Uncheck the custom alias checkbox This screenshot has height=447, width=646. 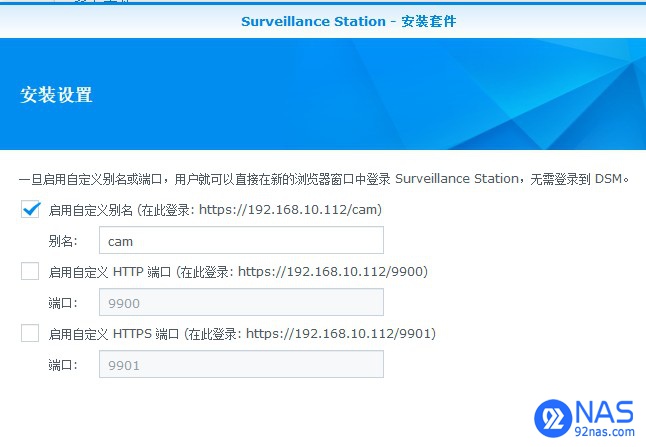point(30,210)
